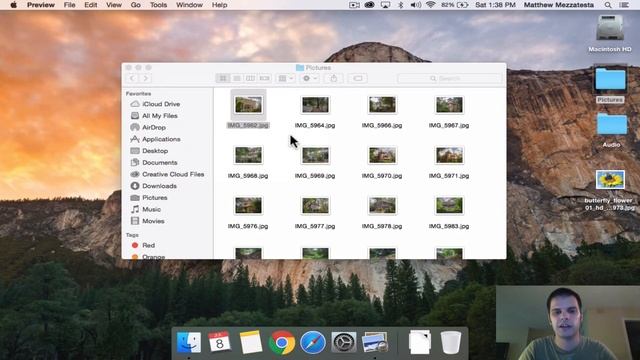This screenshot has height=360, width=640.
Task: Click the Bluetooth icon in menu bar
Action: coord(400,5)
